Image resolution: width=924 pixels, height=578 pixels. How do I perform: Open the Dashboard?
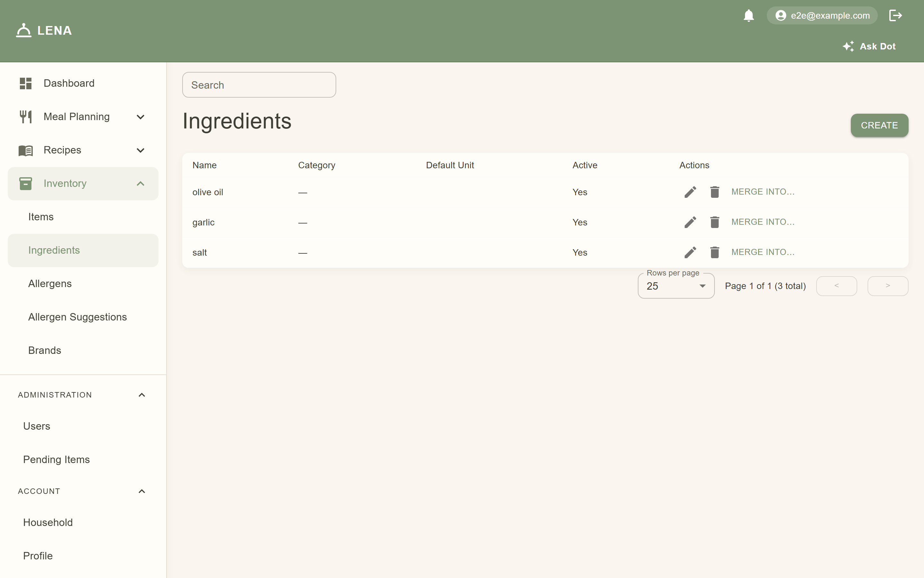pyautogui.click(x=83, y=83)
